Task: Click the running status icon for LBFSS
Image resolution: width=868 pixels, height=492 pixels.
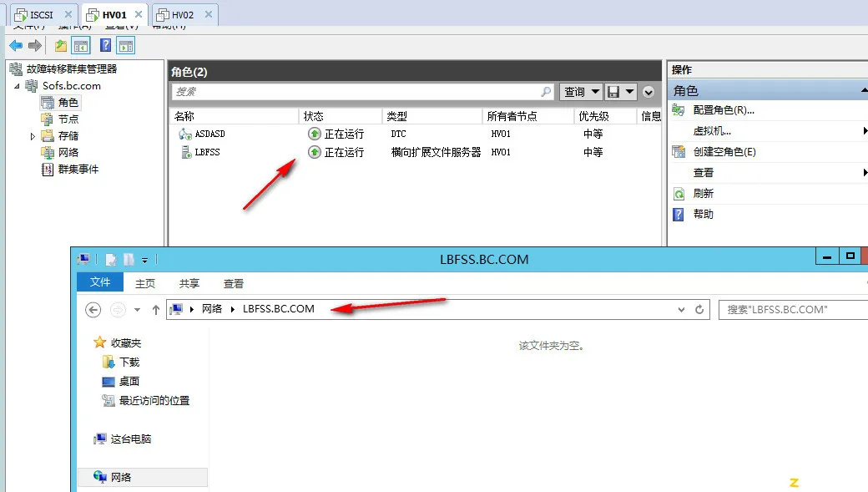Action: click(x=315, y=152)
